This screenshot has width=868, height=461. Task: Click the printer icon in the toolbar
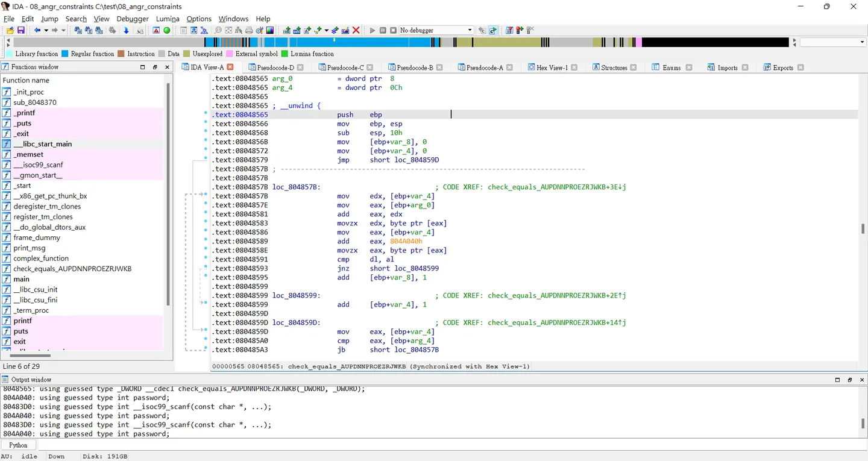[x=249, y=30]
